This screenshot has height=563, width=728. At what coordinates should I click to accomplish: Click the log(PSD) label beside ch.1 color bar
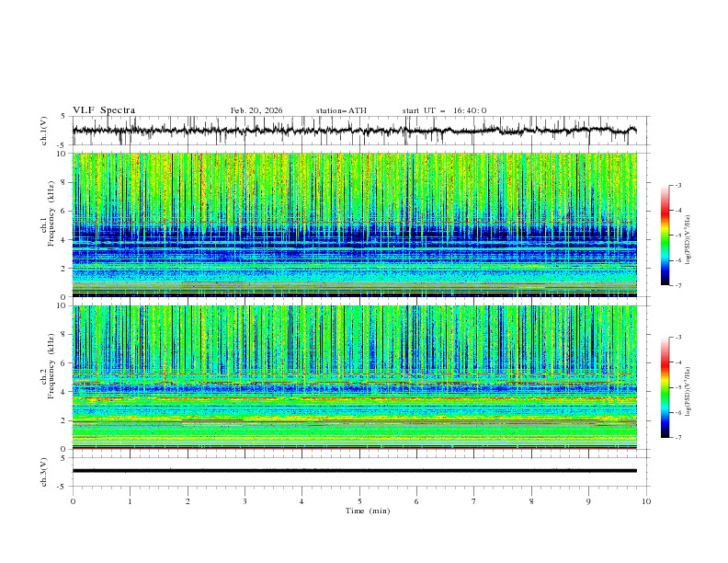tap(688, 239)
